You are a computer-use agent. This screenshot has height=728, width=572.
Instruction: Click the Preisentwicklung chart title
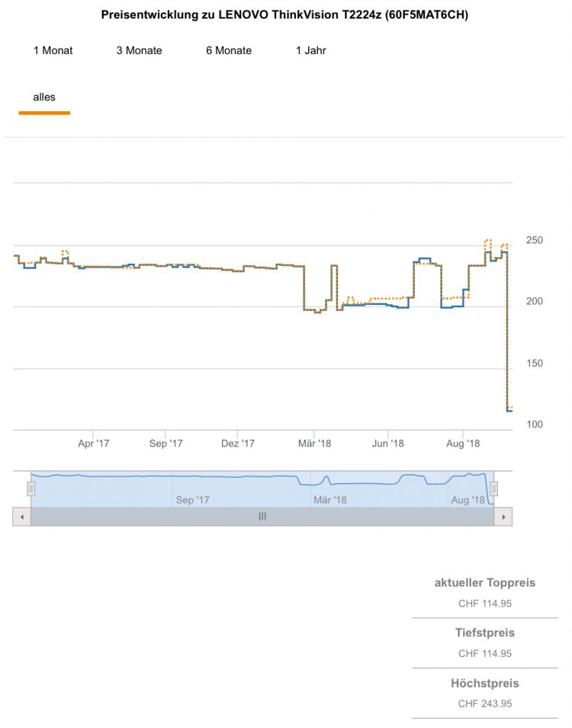click(285, 15)
